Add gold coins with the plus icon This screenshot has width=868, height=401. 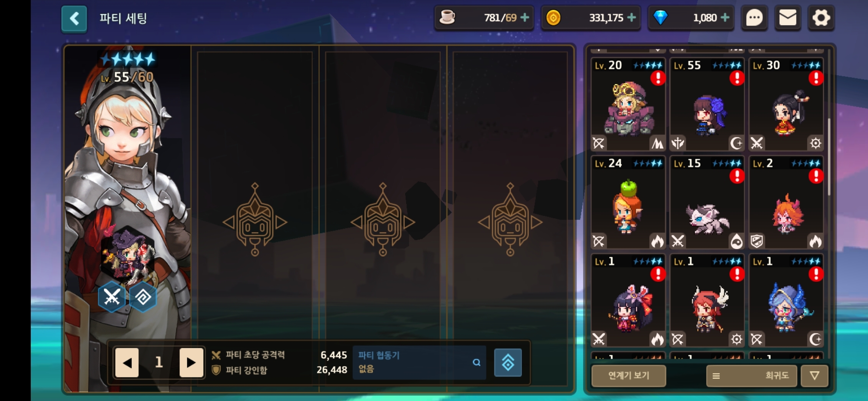click(631, 17)
